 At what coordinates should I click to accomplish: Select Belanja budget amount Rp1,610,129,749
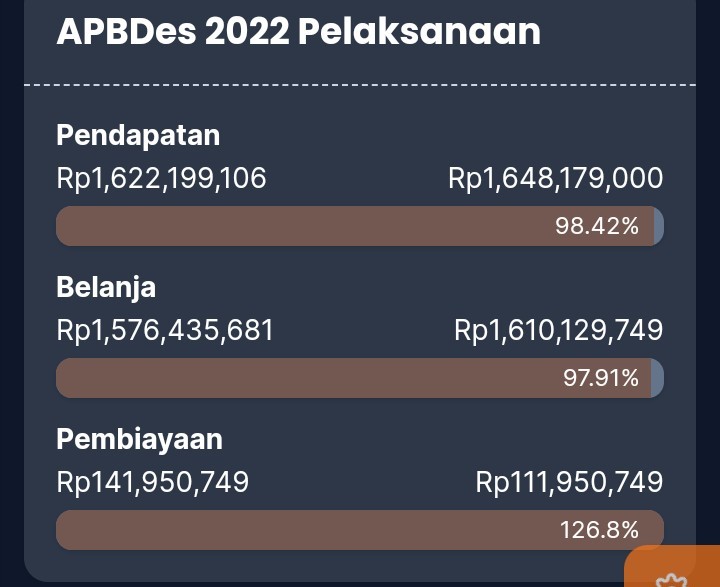[558, 330]
